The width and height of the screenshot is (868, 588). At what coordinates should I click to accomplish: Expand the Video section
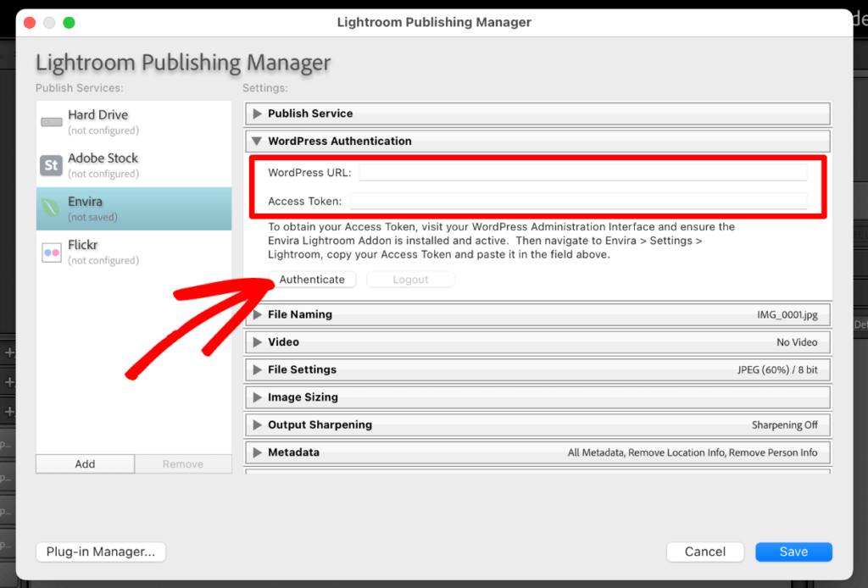pyautogui.click(x=257, y=341)
